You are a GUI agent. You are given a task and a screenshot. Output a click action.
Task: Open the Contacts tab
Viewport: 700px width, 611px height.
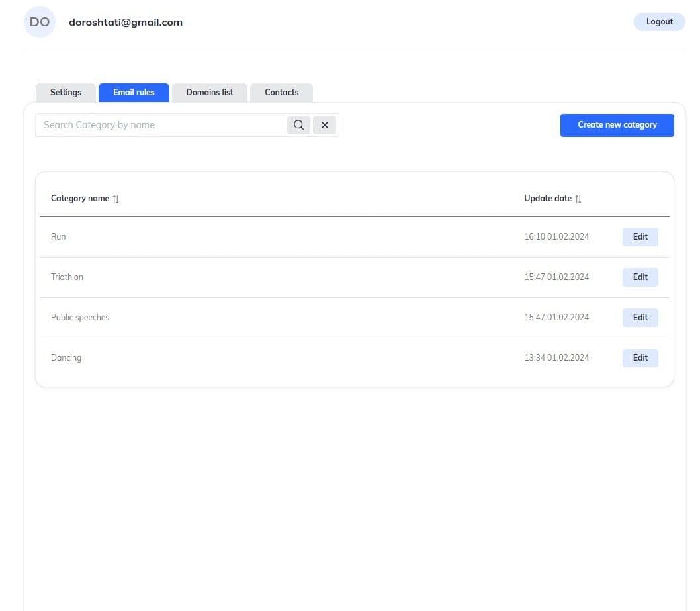[x=281, y=93]
